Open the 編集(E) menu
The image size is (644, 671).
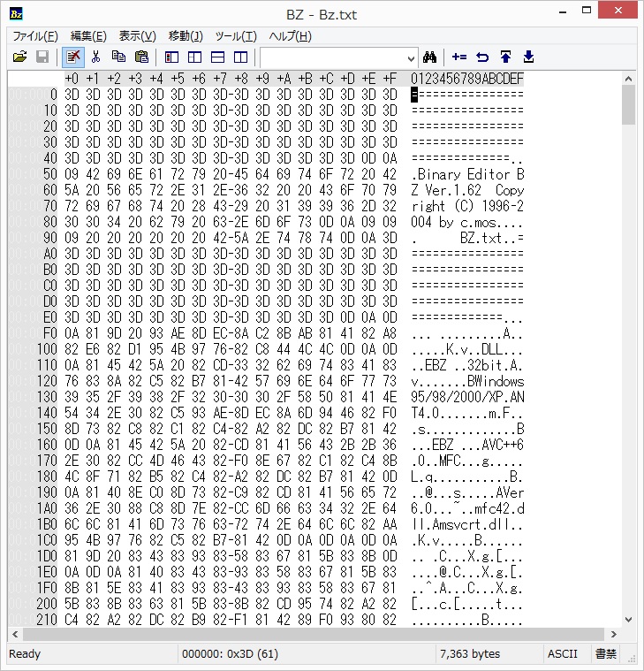coord(88,36)
